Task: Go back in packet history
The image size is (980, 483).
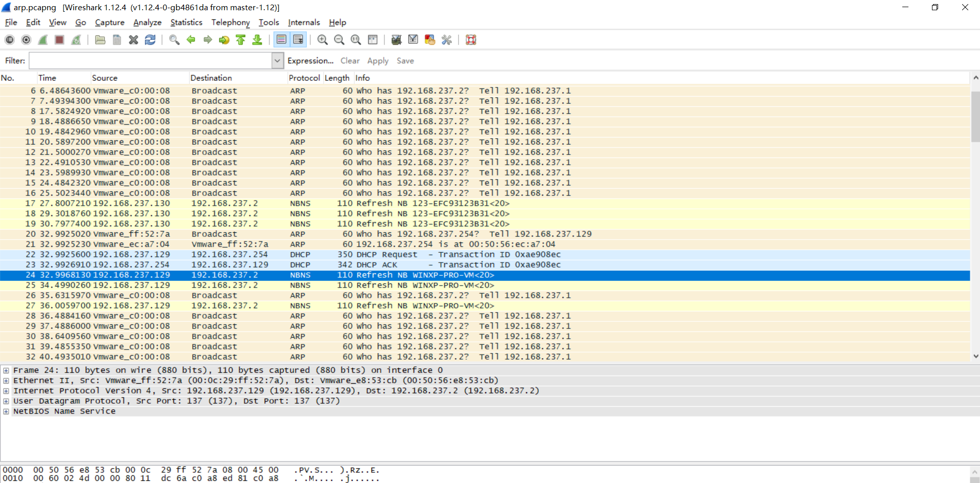Action: click(x=191, y=40)
